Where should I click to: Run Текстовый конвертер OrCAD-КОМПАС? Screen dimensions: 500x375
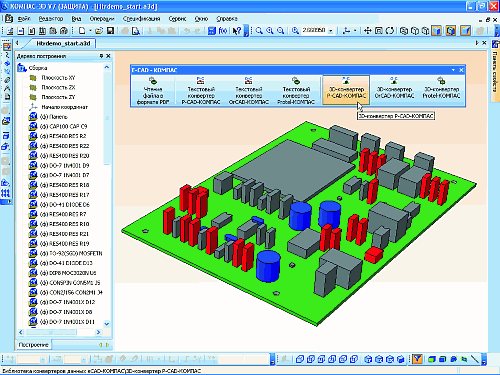coord(248,91)
